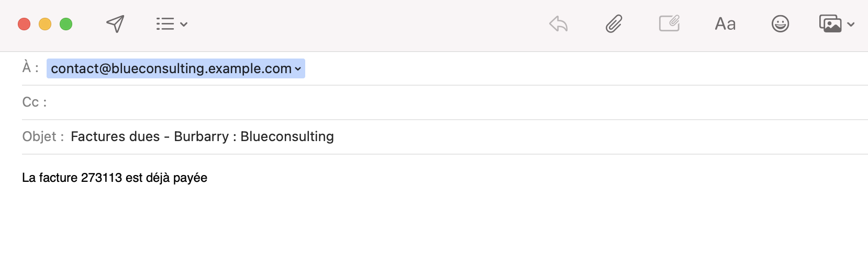Screen dimensions: 868x255
Task: Open the contact@blueconsulting recipient dropdown arrow
Action: point(298,69)
